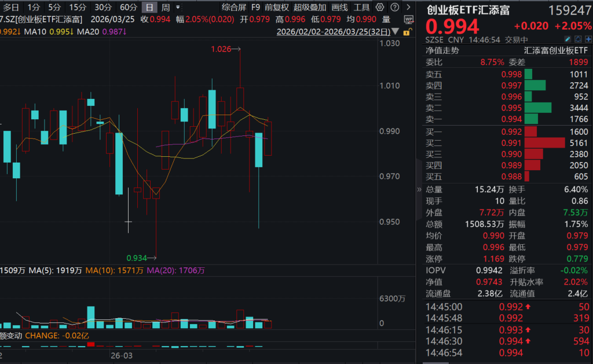The height and width of the screenshot is (364, 593).
Task: Open 净值走势 net value trend link
Action: tap(442, 50)
